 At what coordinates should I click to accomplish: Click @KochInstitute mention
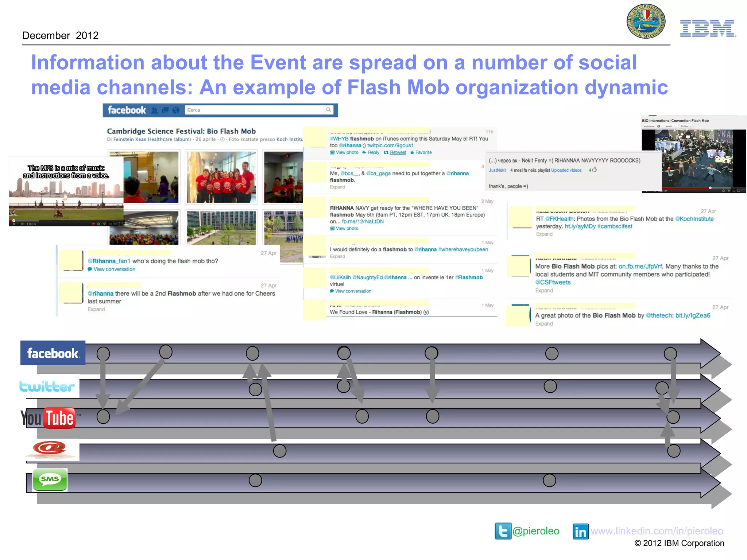694,219
